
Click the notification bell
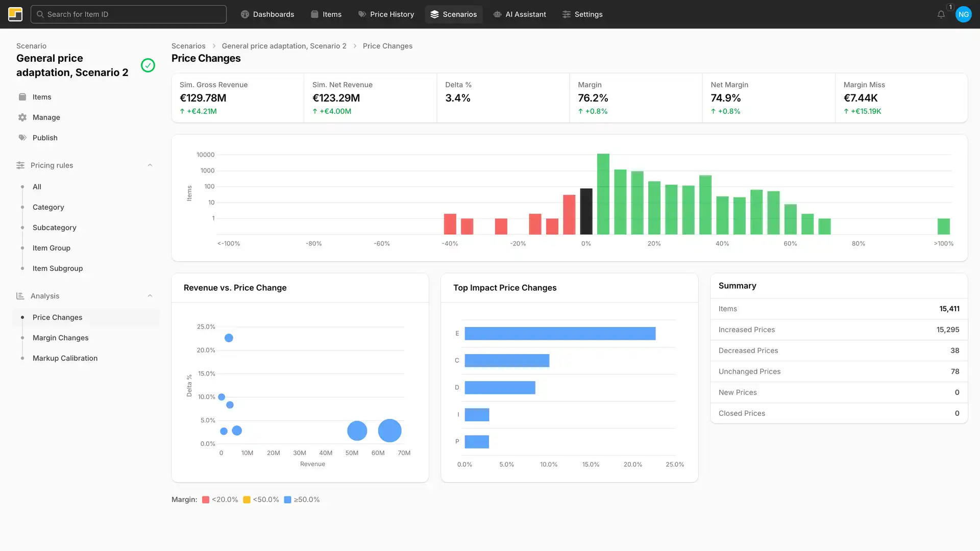941,14
